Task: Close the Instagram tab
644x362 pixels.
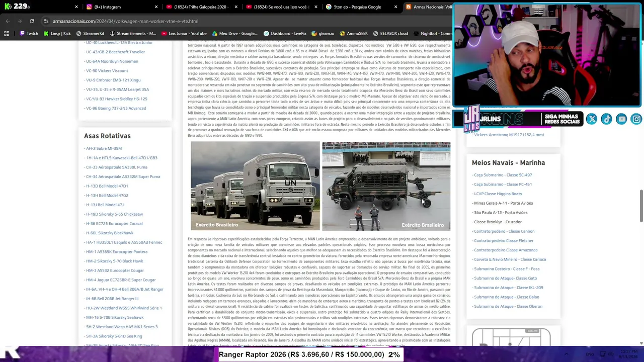Action: pyautogui.click(x=156, y=7)
